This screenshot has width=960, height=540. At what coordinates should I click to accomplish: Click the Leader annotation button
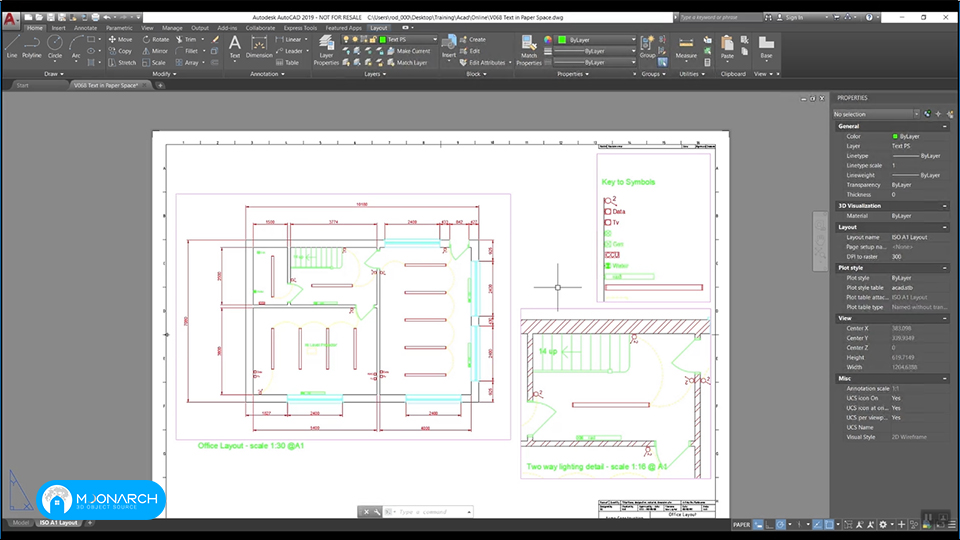tap(288, 51)
